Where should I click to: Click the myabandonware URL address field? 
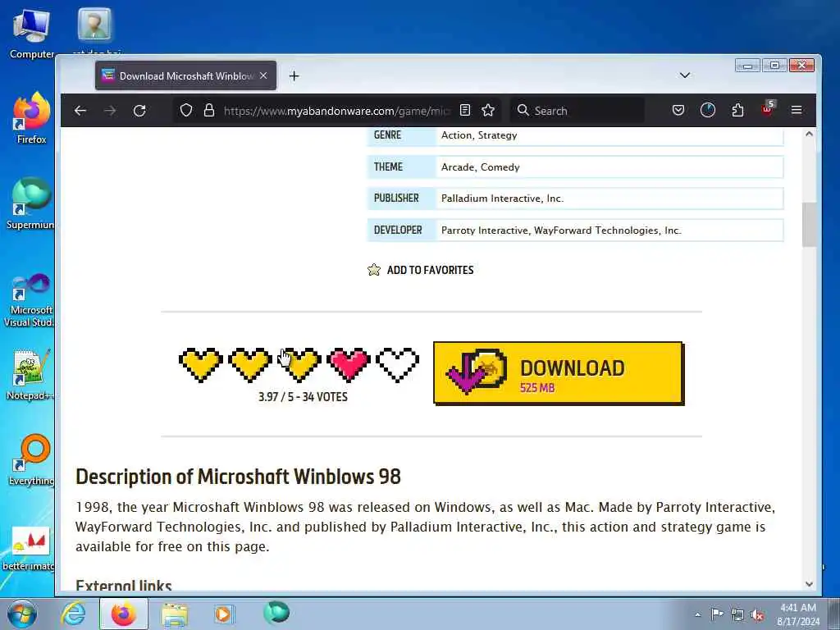337,111
